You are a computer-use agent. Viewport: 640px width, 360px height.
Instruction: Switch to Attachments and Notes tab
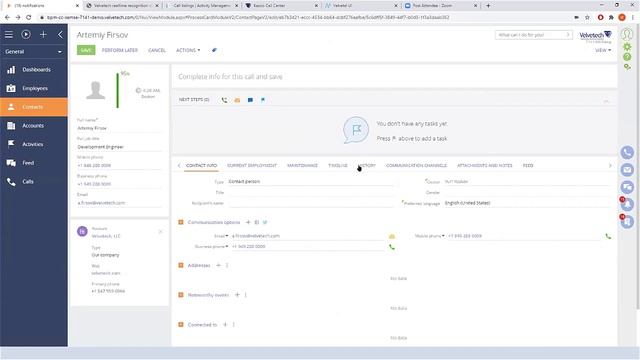click(484, 166)
